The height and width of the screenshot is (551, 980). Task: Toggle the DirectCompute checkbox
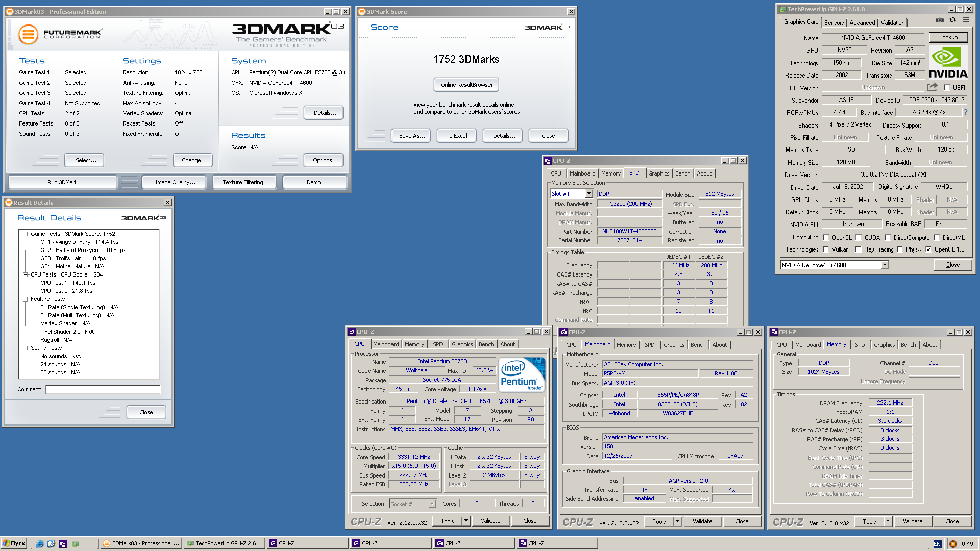pos(888,238)
